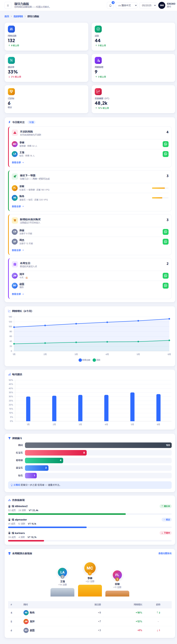Click the 增长中 status badge
Viewport: 177px width, 644px height.
click(166, 506)
